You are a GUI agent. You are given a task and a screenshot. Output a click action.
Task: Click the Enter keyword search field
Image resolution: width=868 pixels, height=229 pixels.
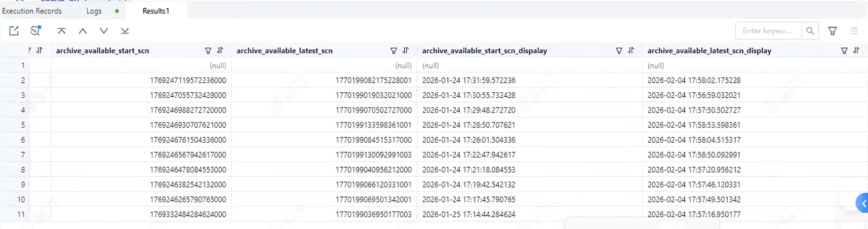point(768,31)
